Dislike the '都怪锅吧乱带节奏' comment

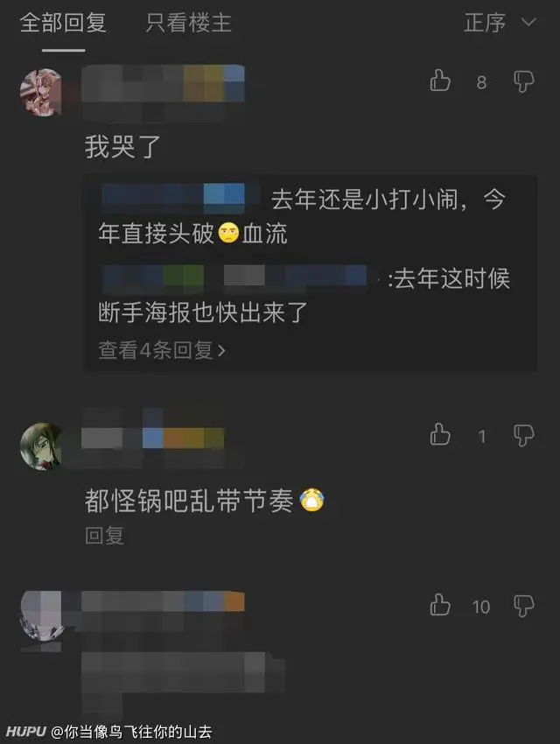(523, 436)
